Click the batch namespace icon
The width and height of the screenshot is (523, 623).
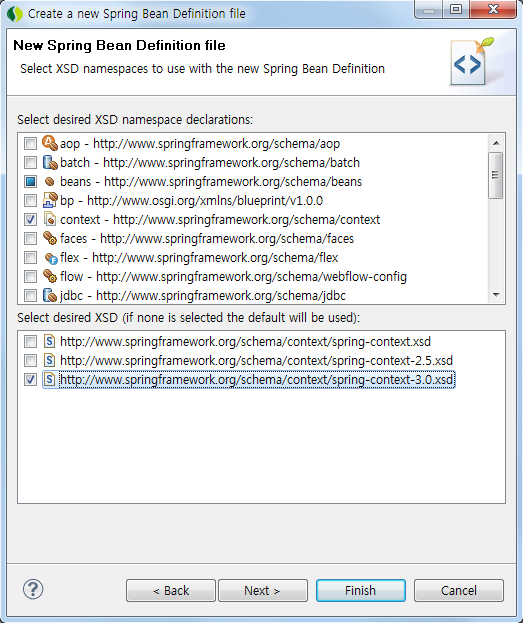click(x=50, y=162)
